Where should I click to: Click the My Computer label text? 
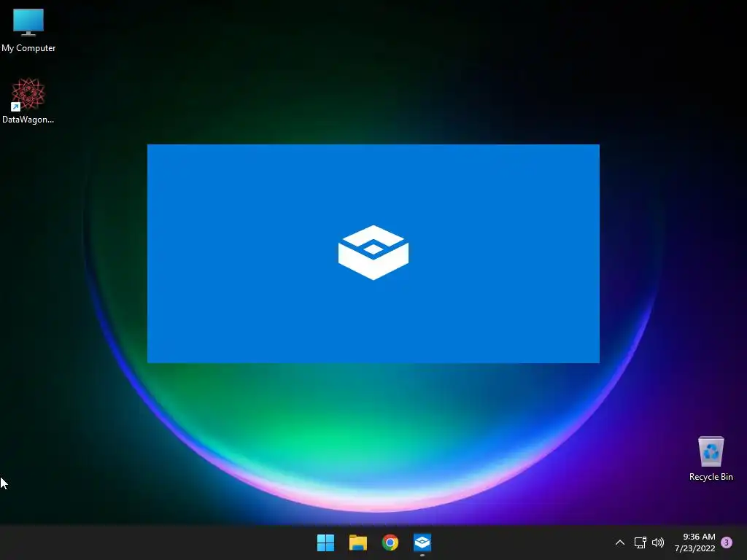tap(28, 48)
